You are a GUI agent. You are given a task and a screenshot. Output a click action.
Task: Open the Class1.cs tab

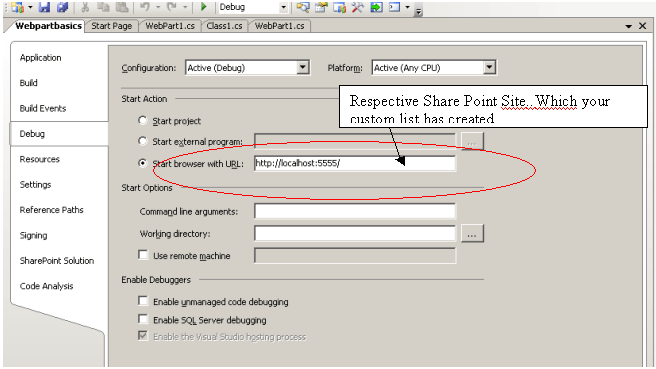pos(224,26)
